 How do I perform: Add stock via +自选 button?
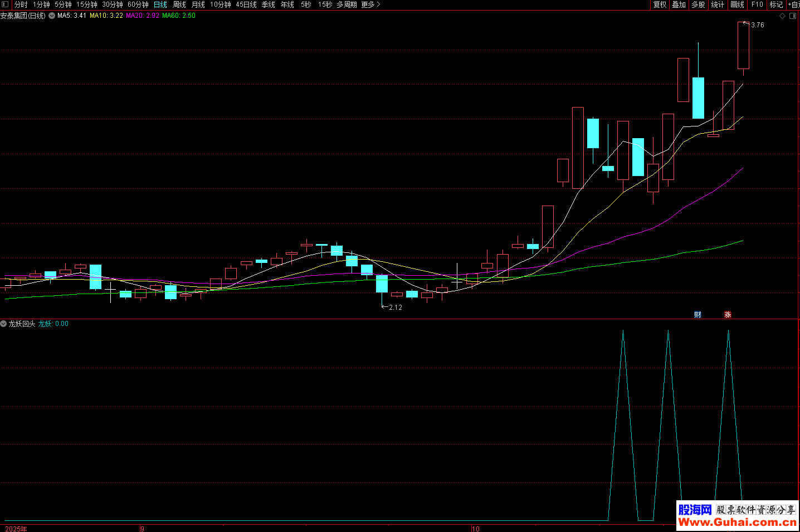[x=793, y=4]
